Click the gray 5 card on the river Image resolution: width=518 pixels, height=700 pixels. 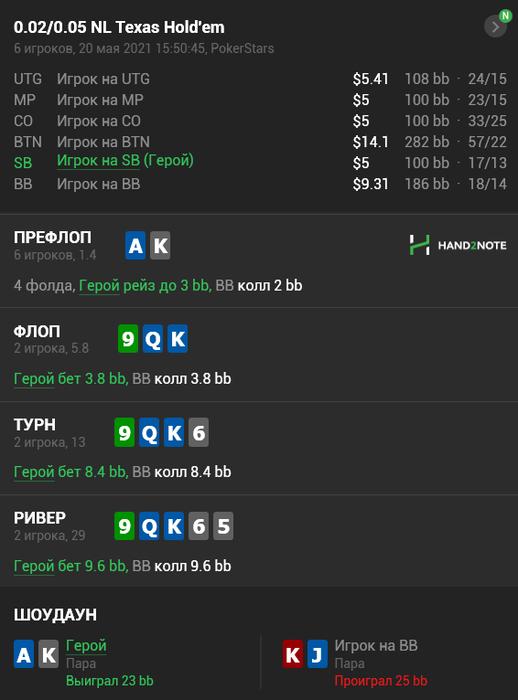(223, 526)
